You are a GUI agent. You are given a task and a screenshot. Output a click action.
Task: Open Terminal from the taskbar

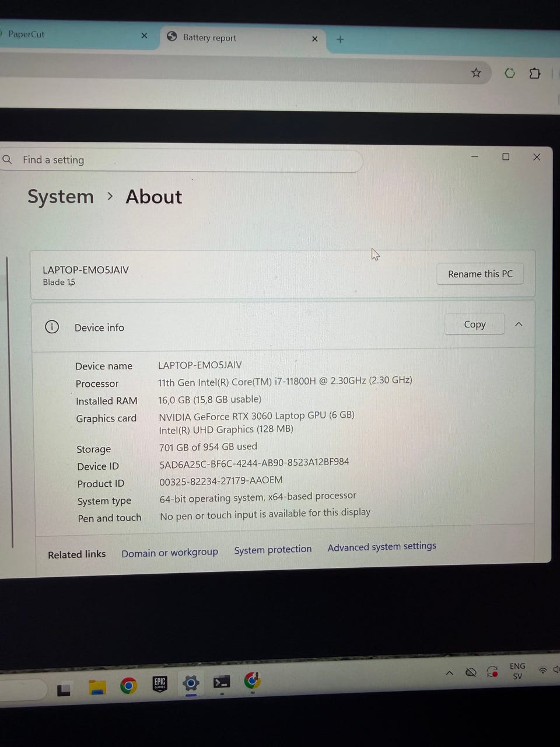pyautogui.click(x=222, y=682)
